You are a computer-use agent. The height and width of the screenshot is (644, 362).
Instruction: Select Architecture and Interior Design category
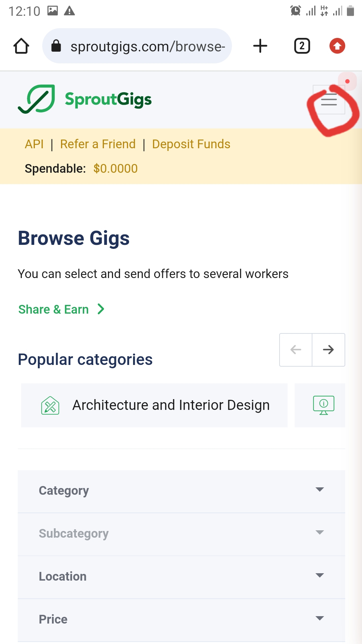pyautogui.click(x=171, y=405)
